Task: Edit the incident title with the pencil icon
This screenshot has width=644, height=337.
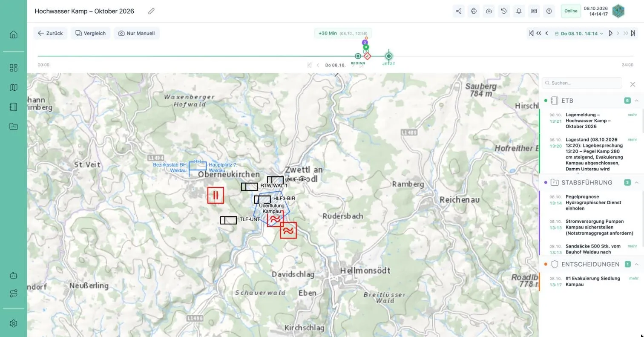Action: click(151, 11)
